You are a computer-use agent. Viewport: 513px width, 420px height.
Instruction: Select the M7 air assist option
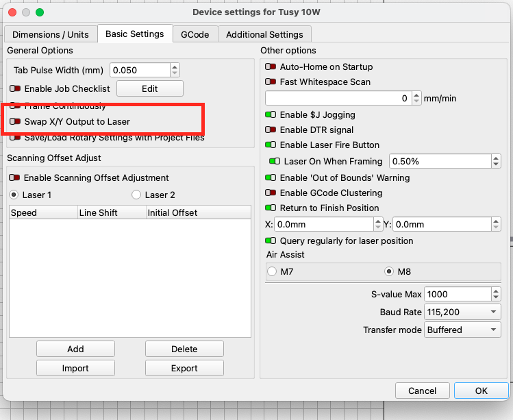(272, 271)
